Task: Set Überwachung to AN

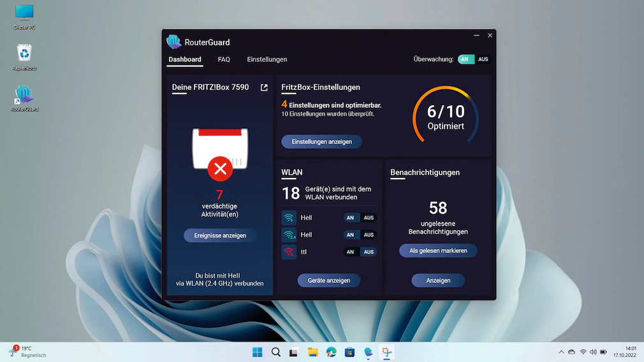Action: 465,59
